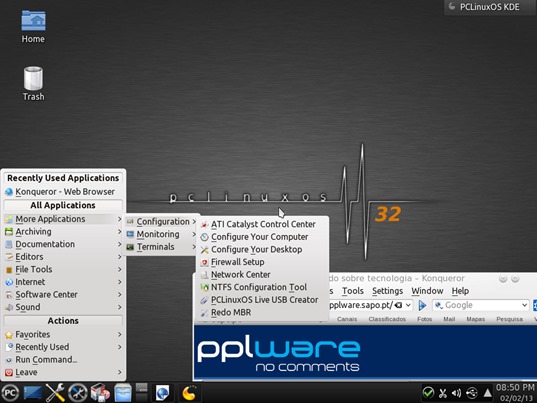Open the Trash desktop icon
Screen dimensions: 537x403
[33, 84]
